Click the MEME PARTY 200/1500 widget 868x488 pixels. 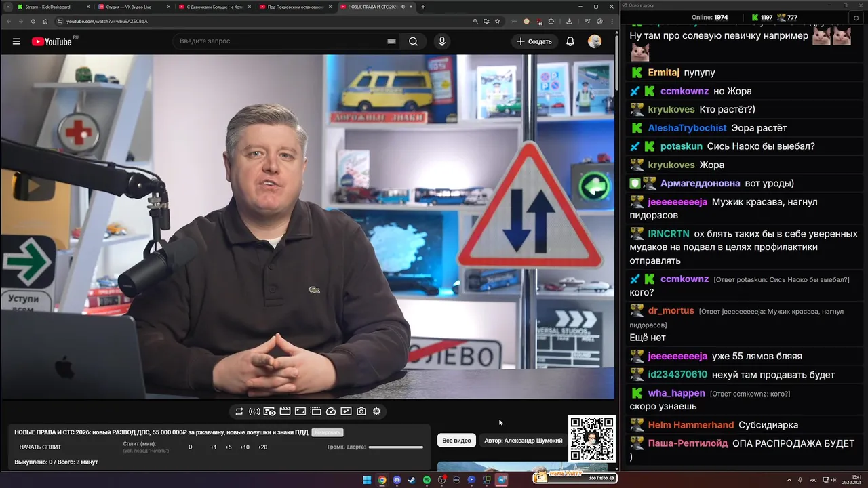point(575,477)
